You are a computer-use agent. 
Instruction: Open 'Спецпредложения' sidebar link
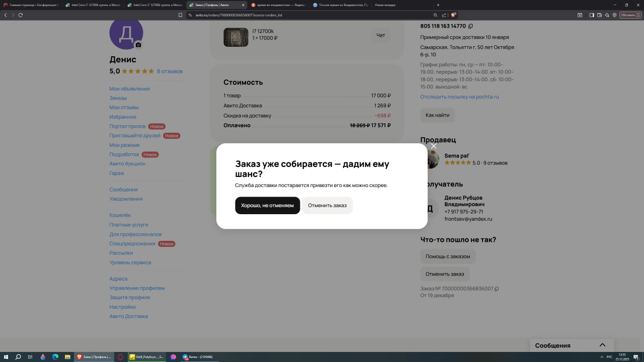(x=132, y=244)
